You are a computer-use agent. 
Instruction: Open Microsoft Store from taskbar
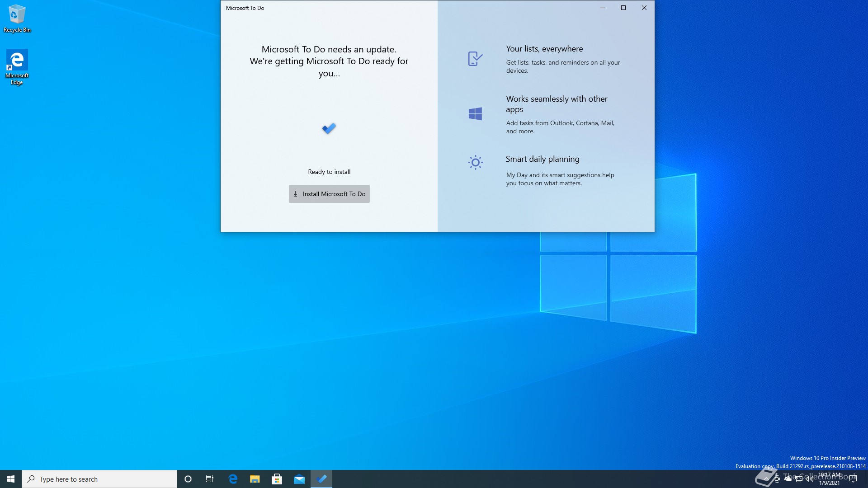pyautogui.click(x=277, y=479)
